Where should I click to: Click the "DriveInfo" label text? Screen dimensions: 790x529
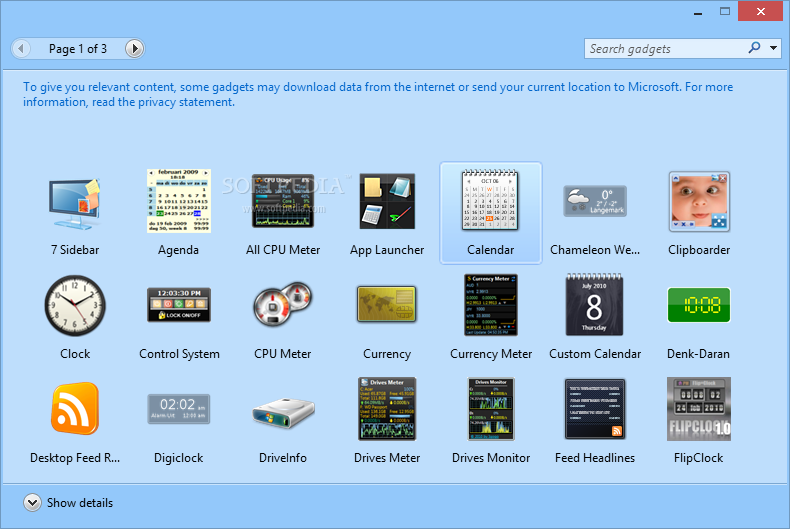click(283, 457)
